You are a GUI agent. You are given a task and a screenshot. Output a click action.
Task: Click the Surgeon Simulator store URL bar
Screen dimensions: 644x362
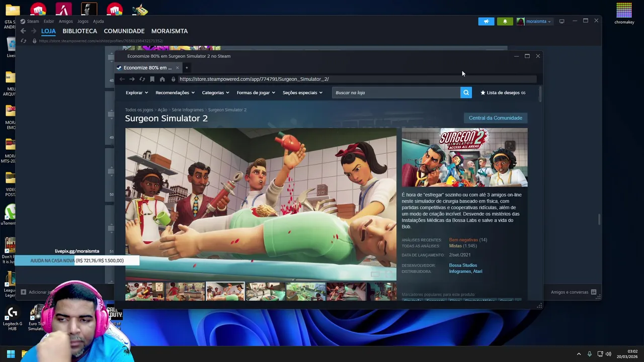point(357,79)
